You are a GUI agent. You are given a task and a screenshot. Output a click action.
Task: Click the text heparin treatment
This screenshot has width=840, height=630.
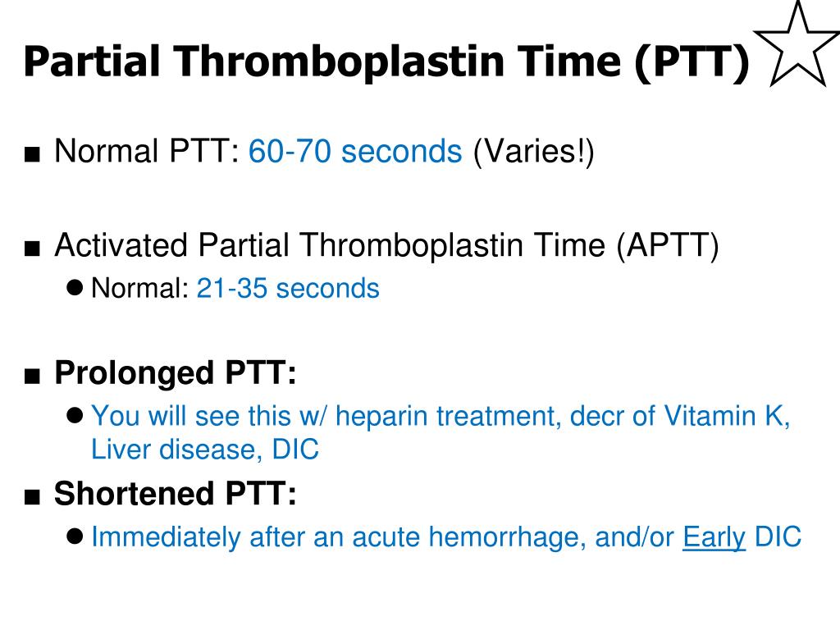pos(449,416)
